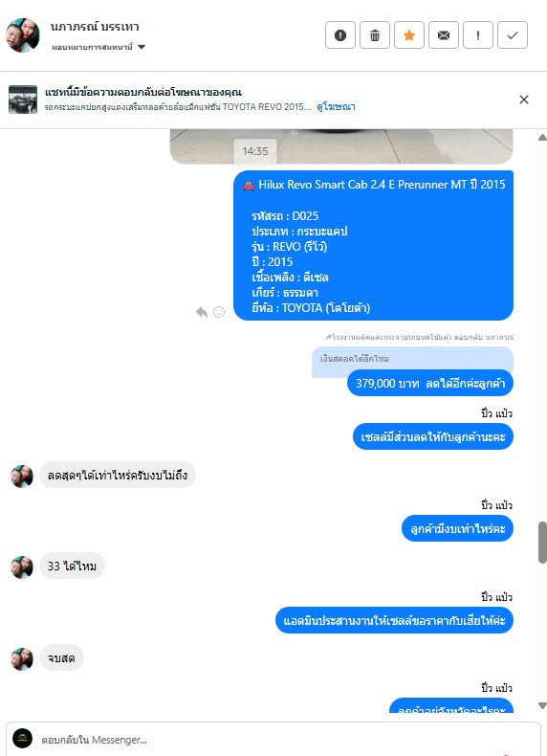
Task: Mark as unread with envelope icon
Action: pyautogui.click(x=444, y=35)
